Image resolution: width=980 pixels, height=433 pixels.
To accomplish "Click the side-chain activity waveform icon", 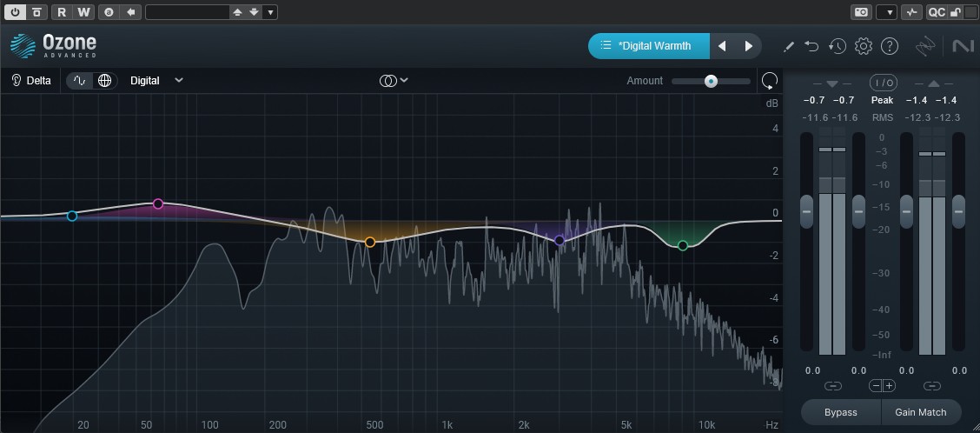I will pos(912,12).
